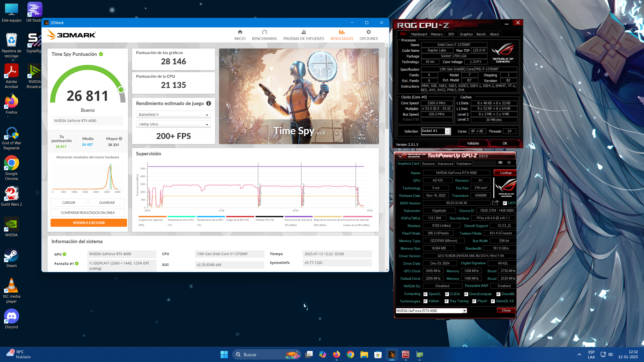Click GUARDAR button in 3DMark
The height and width of the screenshot is (362, 644).
(107, 203)
